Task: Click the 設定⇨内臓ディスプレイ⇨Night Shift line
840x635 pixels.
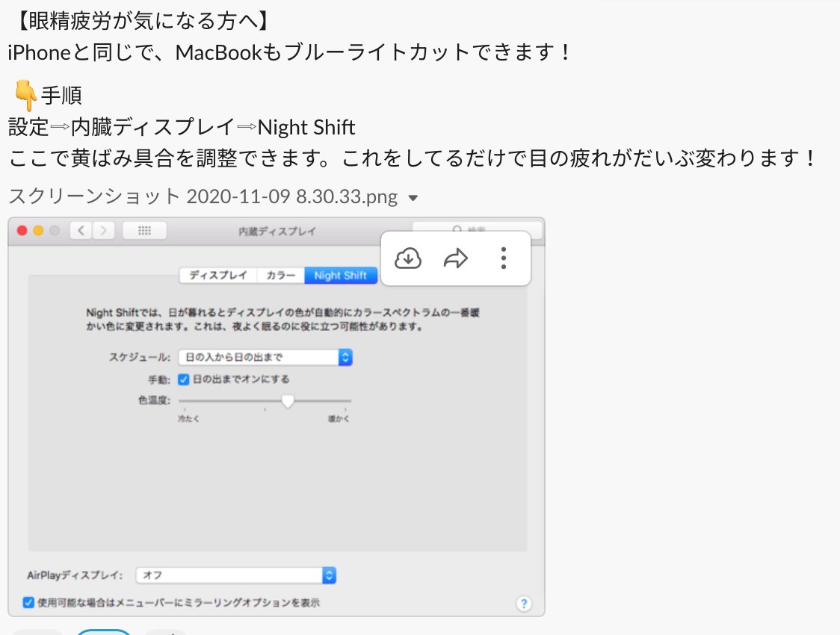Action: (x=182, y=128)
